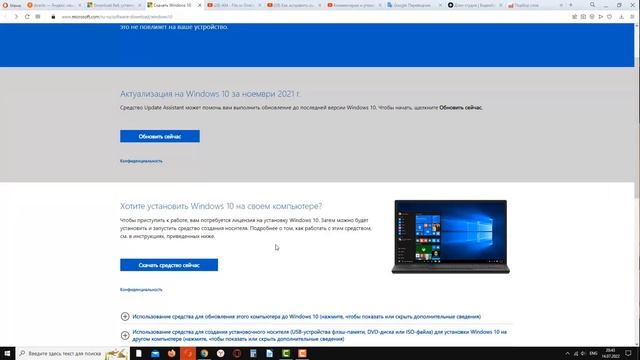Open the blue document icon on taskbar
Image resolution: width=640 pixels, height=360 pixels.
point(269,353)
